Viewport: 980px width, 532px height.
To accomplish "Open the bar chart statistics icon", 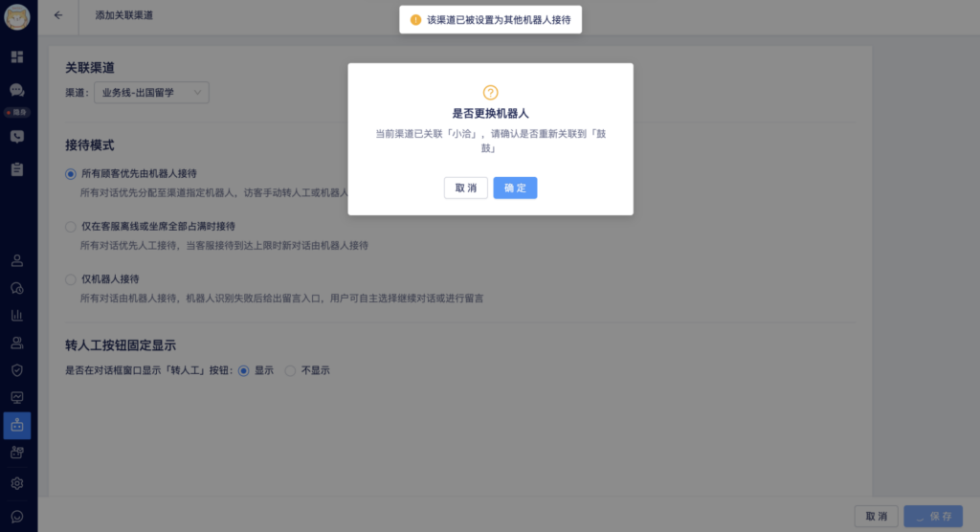I will (17, 315).
